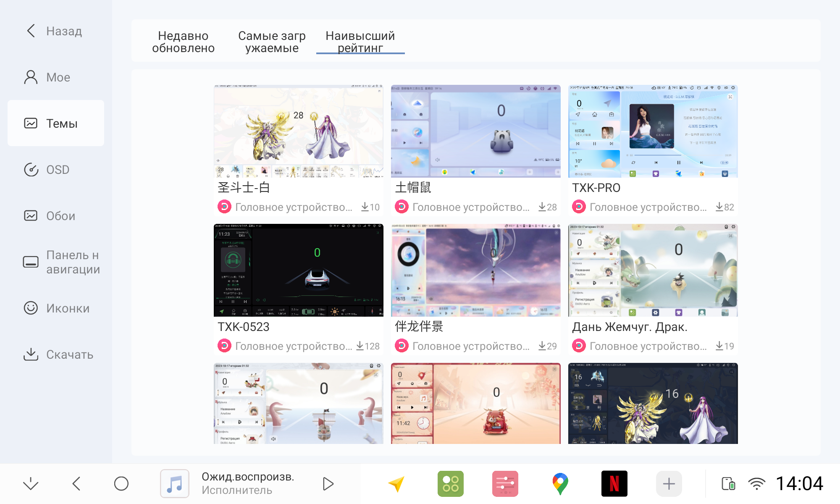
Task: Open Wi-Fi status icon
Action: pos(756,484)
